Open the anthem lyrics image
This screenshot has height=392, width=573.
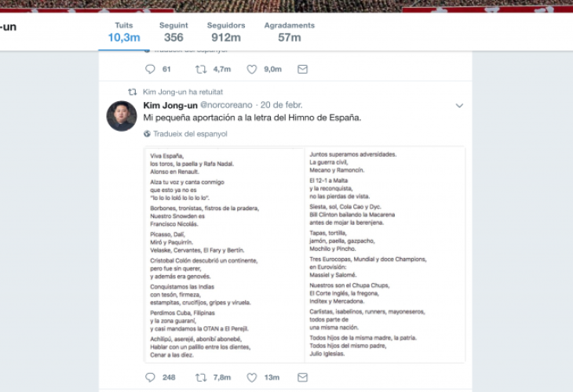click(305, 255)
